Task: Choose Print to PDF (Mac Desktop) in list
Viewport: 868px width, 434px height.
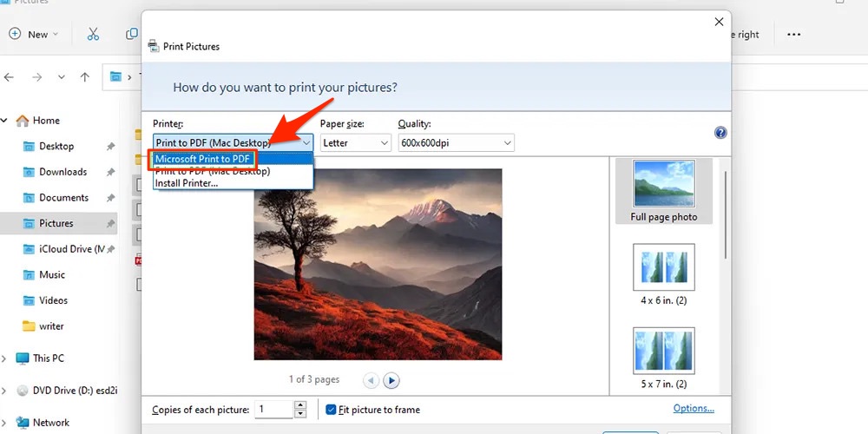Action: tap(233, 172)
